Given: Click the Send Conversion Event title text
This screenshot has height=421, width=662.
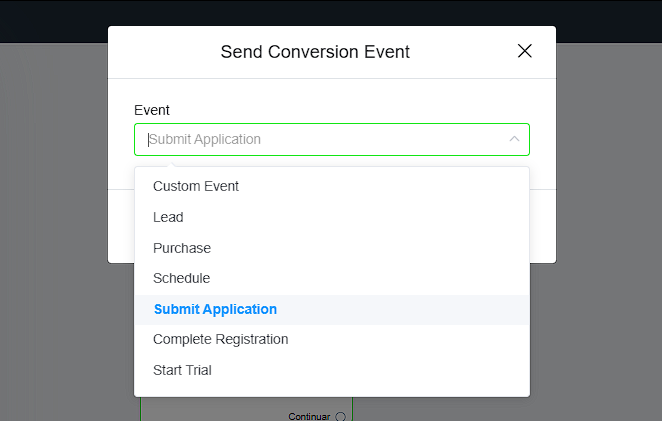Looking at the screenshot, I should [x=315, y=52].
